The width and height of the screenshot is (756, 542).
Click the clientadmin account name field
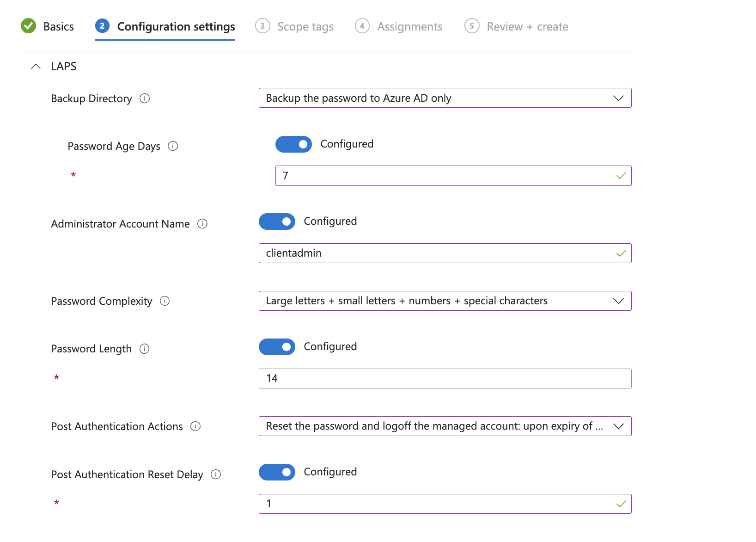(445, 253)
